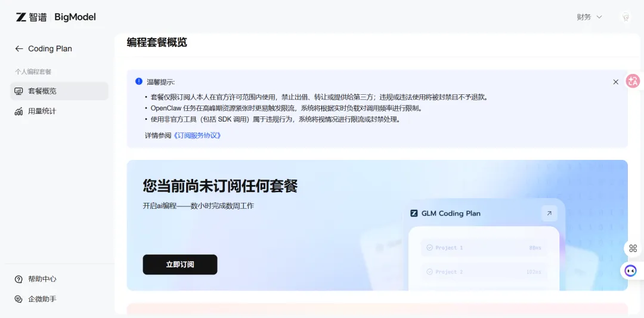Click the floating four-squares apps icon
The height and width of the screenshot is (318, 644).
click(x=633, y=248)
